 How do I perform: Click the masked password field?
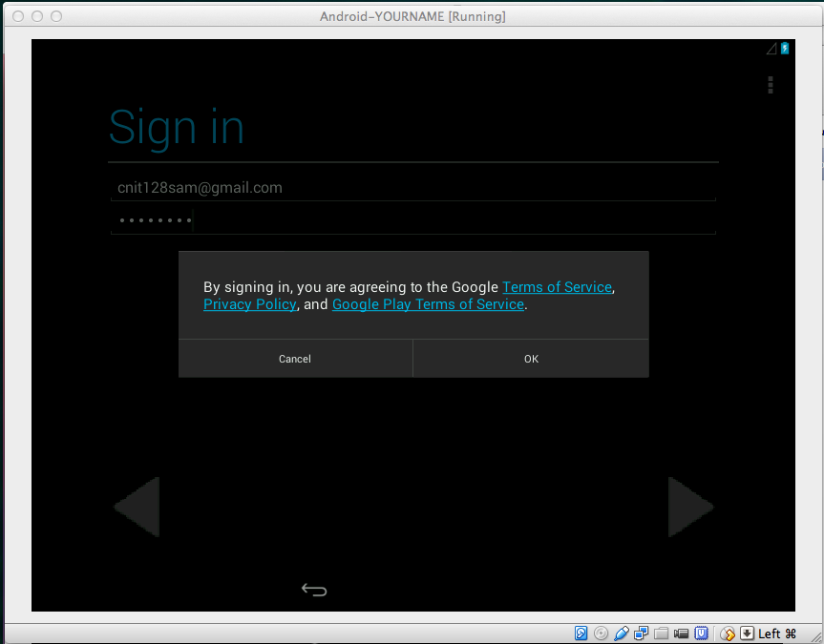(413, 220)
